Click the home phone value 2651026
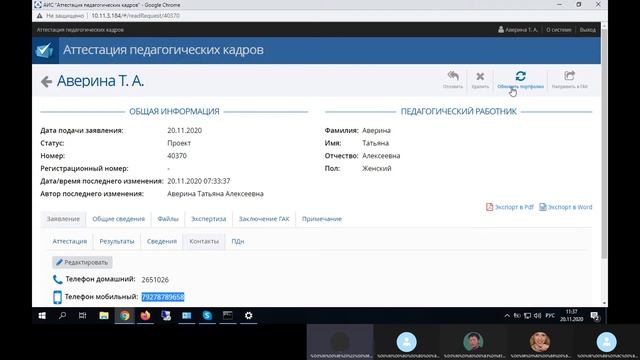Image resolution: width=640 pixels, height=360 pixels. [x=155, y=280]
